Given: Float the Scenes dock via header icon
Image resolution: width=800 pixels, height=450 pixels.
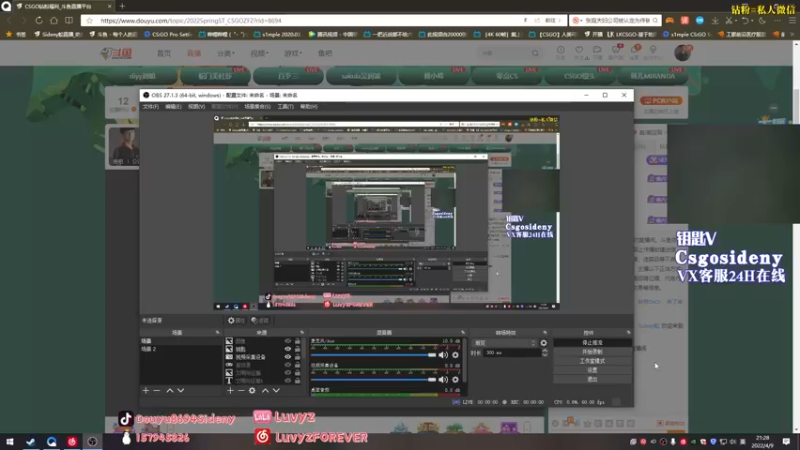Looking at the screenshot, I should [217, 333].
